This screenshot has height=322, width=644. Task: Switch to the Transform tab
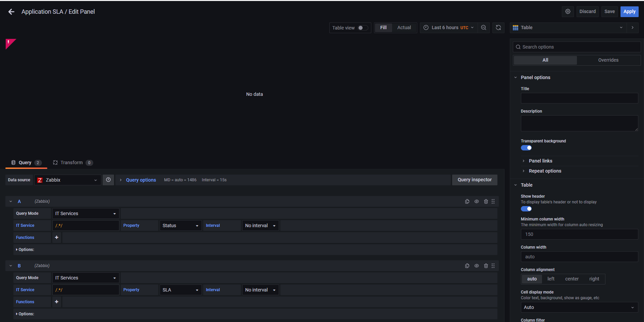tap(71, 163)
